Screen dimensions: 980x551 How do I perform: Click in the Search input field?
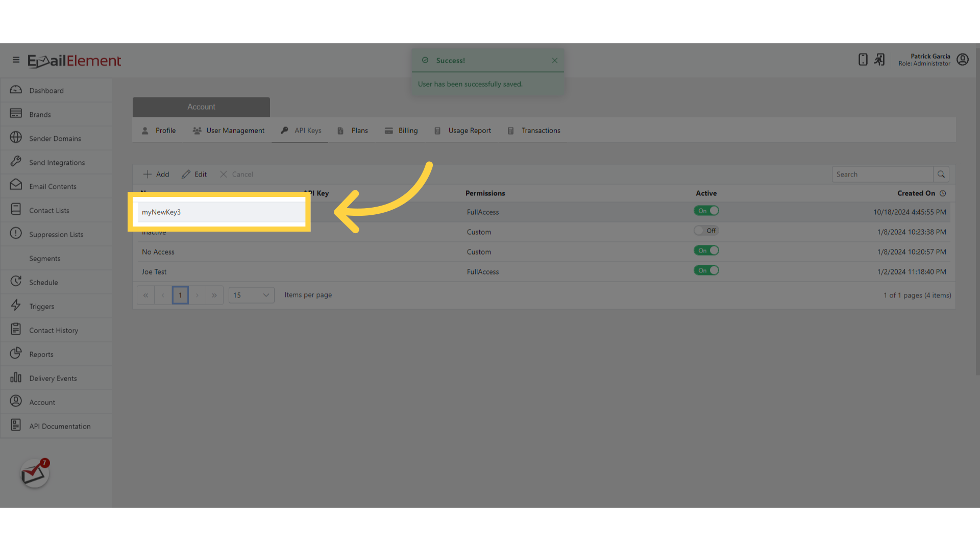tap(883, 174)
